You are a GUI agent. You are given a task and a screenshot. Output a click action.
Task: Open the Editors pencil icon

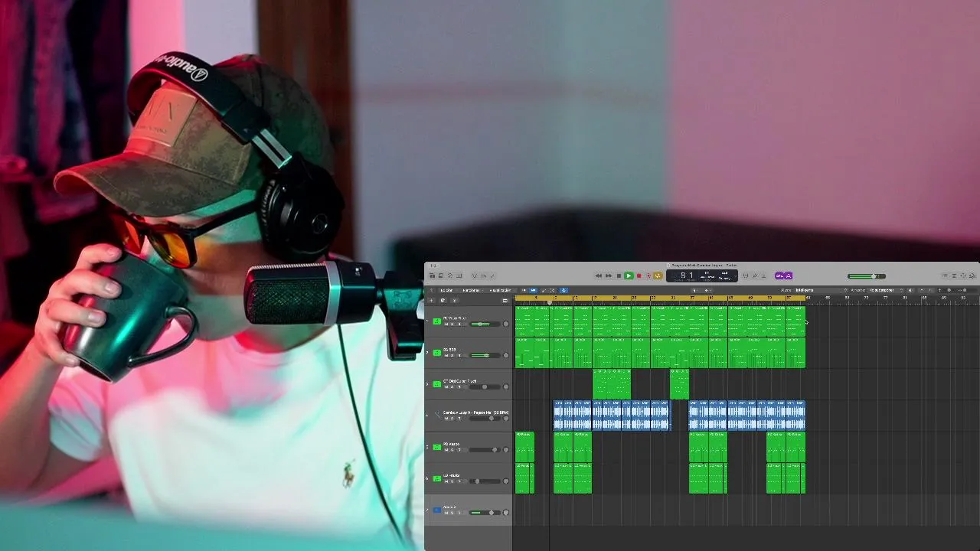492,275
